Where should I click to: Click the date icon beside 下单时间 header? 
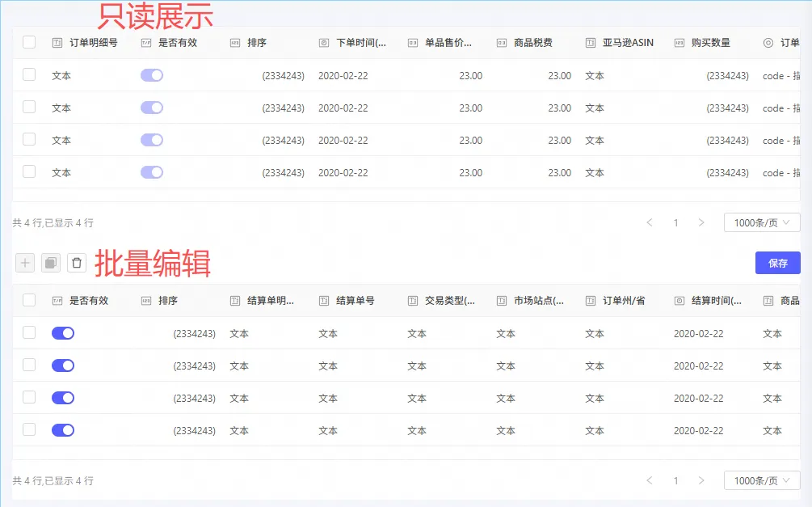324,43
